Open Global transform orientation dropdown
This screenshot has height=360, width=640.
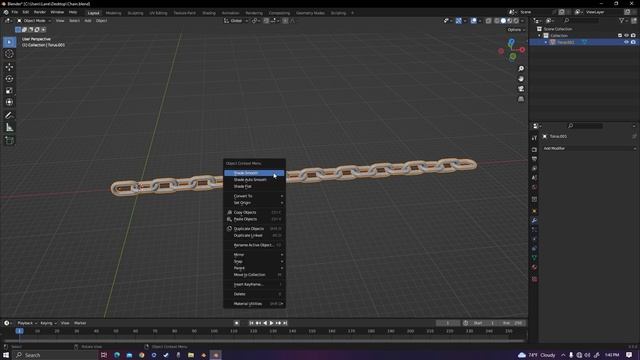236,21
